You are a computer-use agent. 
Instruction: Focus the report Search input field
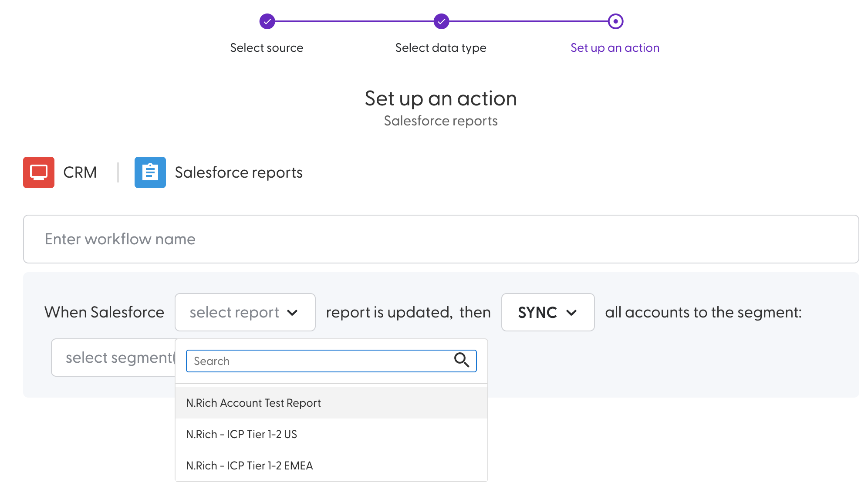(x=331, y=361)
